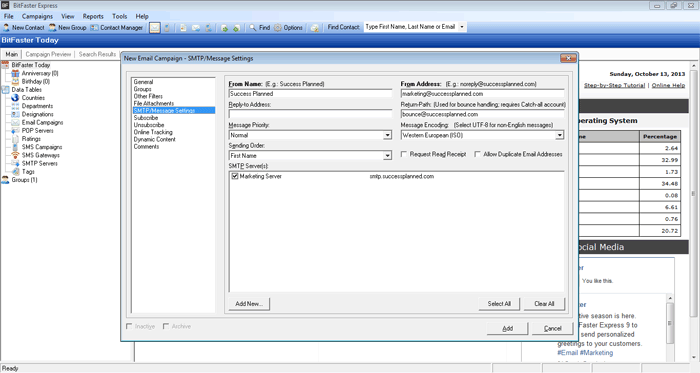The width and height of the screenshot is (700, 373).
Task: Click the Add New... button
Action: 249,304
